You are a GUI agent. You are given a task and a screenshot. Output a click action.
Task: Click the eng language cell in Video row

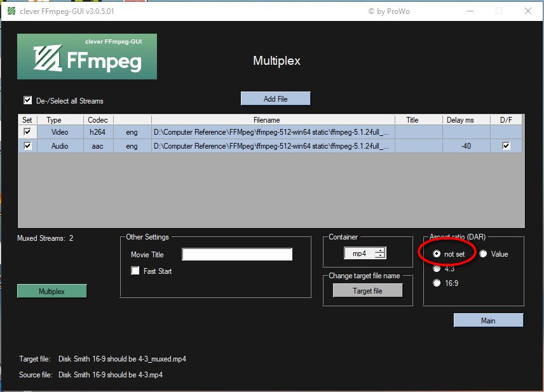click(132, 132)
